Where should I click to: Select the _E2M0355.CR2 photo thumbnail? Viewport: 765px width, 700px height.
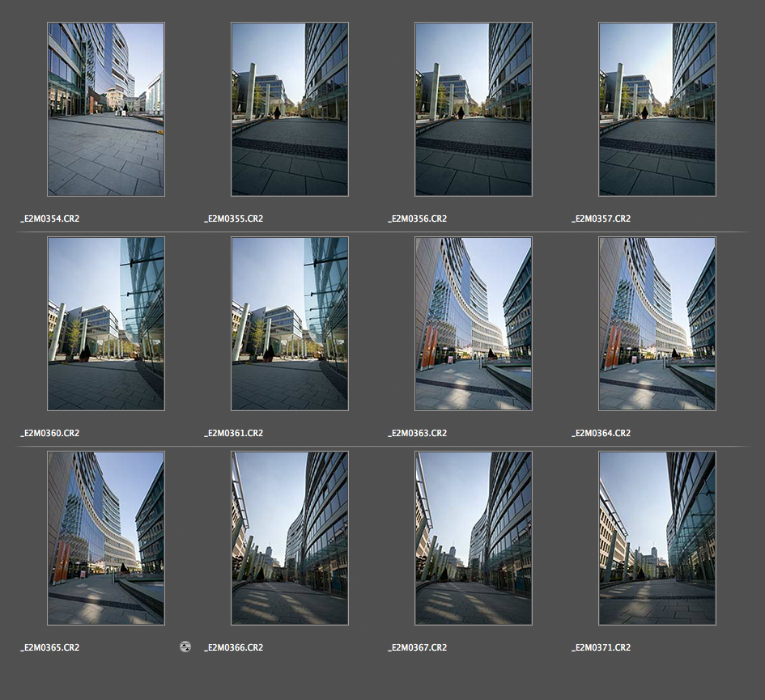pos(290,109)
